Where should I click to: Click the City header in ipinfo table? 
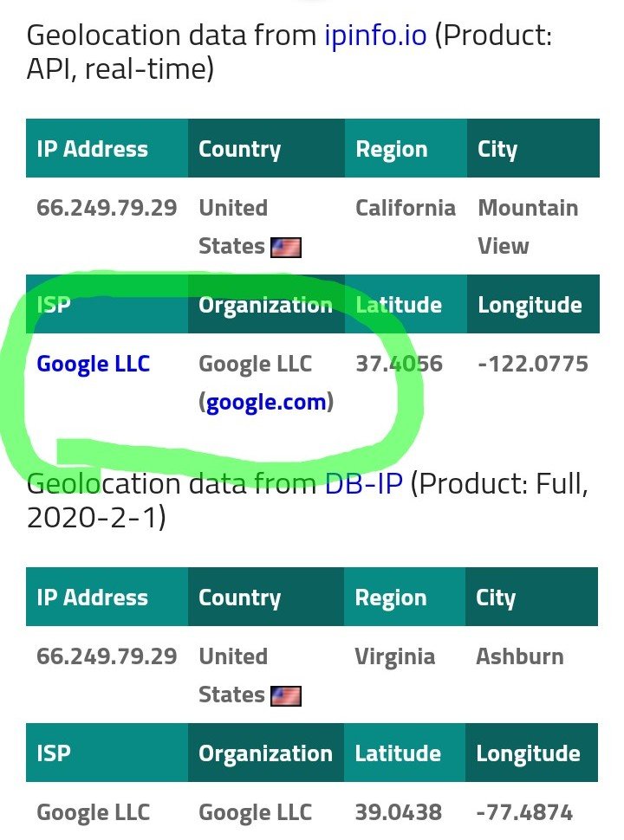click(x=533, y=148)
